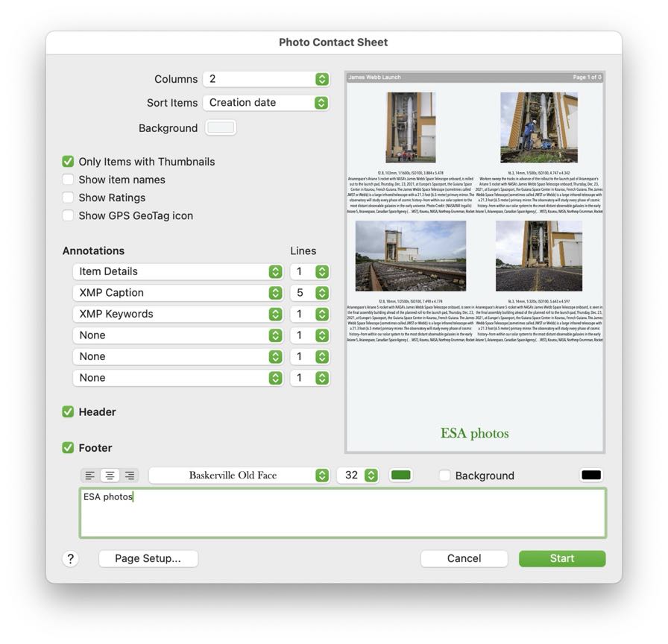This screenshot has width=668, height=644.
Task: Enable Show GPS GeoTag icon
Action: click(x=68, y=215)
